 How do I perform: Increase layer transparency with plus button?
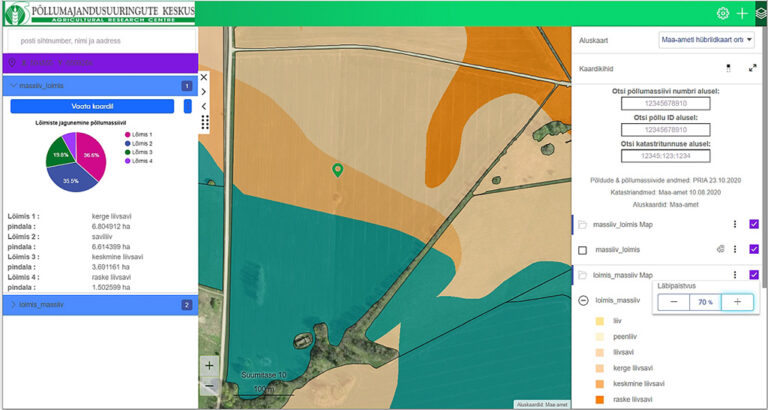[x=736, y=302]
